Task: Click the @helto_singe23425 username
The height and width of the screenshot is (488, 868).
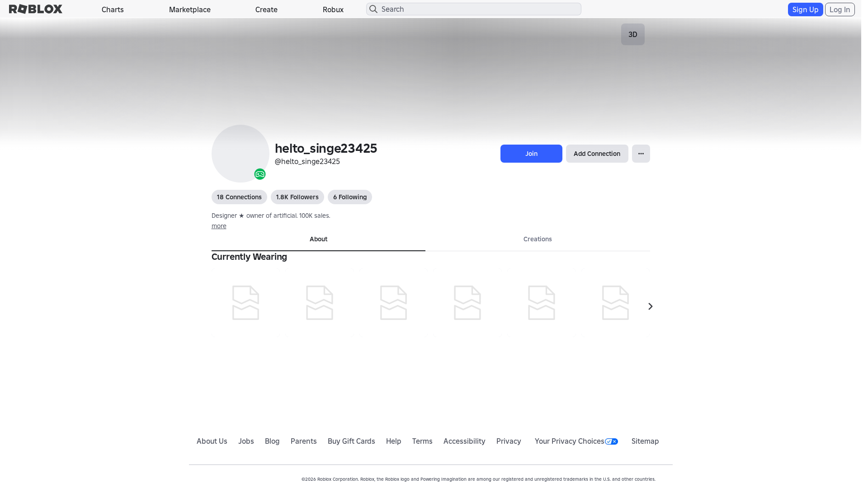Action: pyautogui.click(x=307, y=161)
